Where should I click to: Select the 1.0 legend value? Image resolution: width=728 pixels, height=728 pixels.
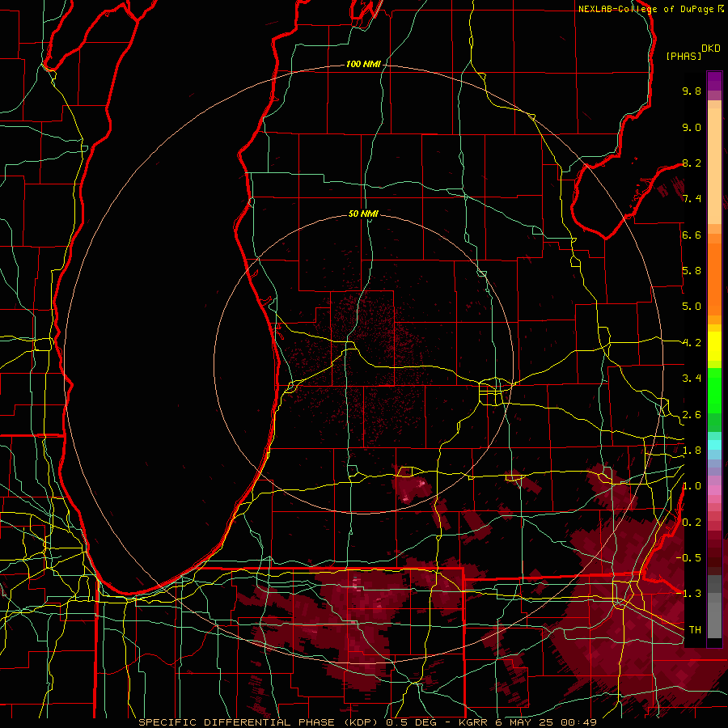point(692,486)
